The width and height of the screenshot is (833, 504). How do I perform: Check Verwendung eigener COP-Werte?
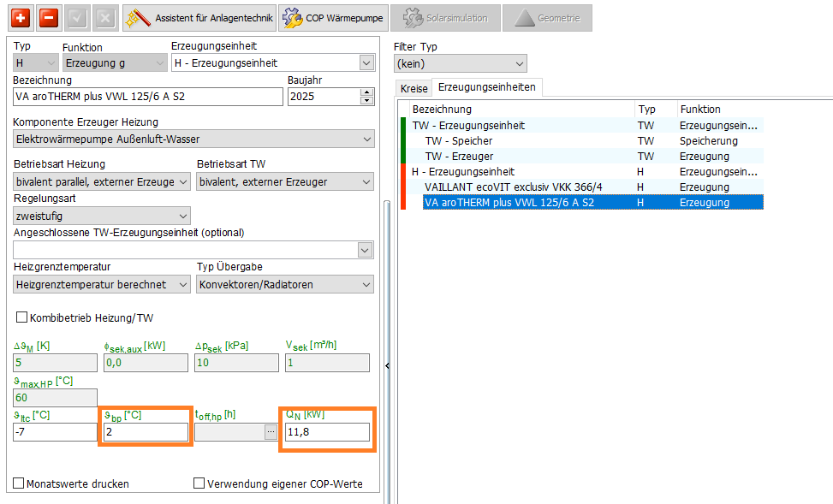199,484
